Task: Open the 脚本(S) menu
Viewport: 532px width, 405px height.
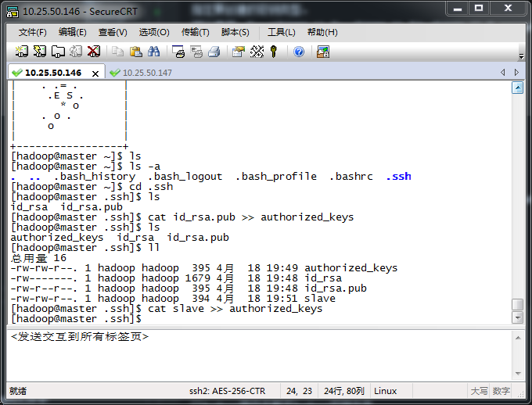Action: 235,32
